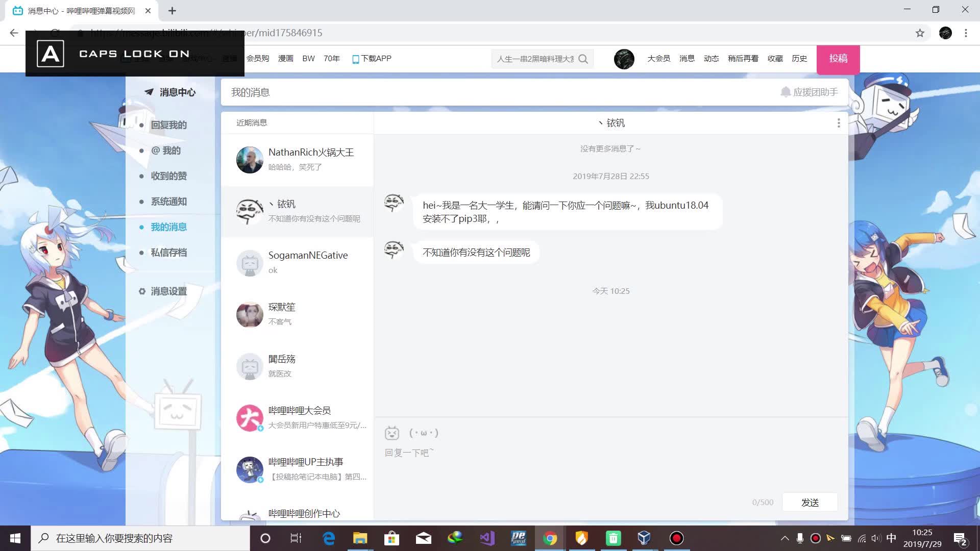This screenshot has width=980, height=551.
Task: Open the emoji picker in message input
Action: (x=392, y=432)
